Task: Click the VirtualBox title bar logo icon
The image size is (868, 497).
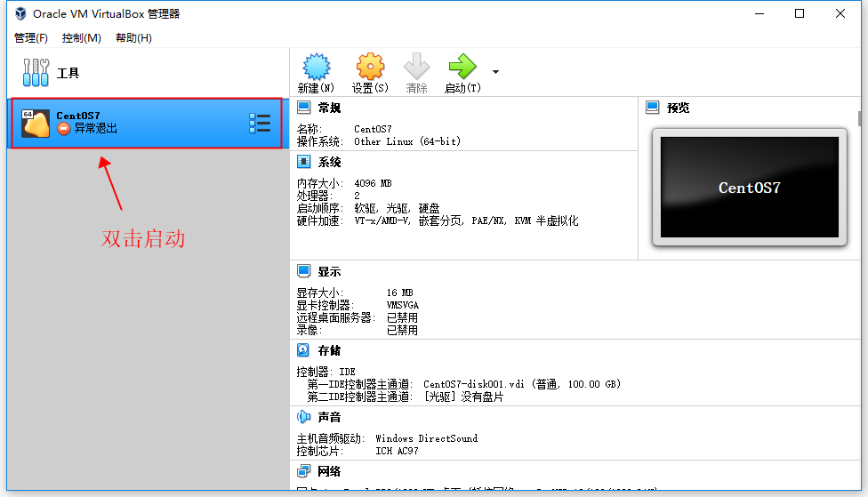Action: coord(20,13)
